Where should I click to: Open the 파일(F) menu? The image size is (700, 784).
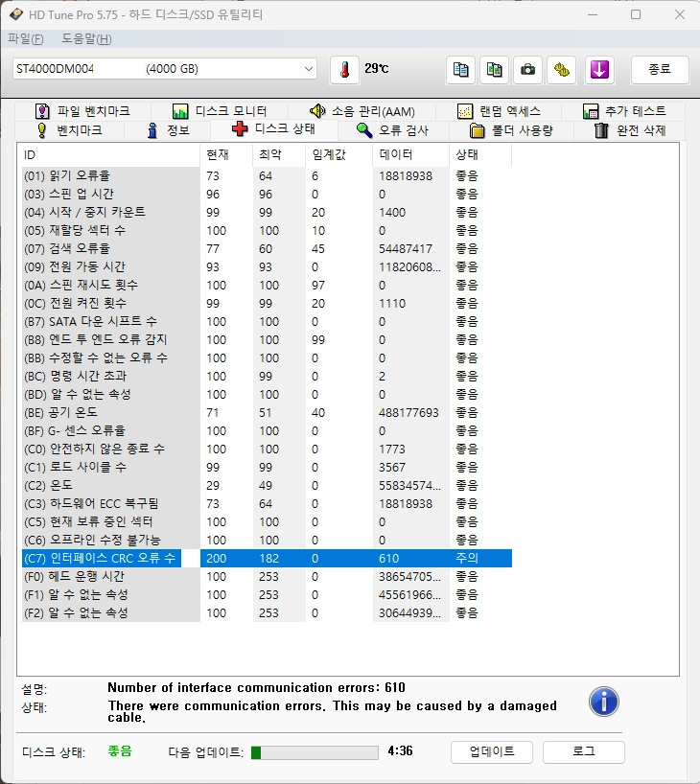point(26,39)
